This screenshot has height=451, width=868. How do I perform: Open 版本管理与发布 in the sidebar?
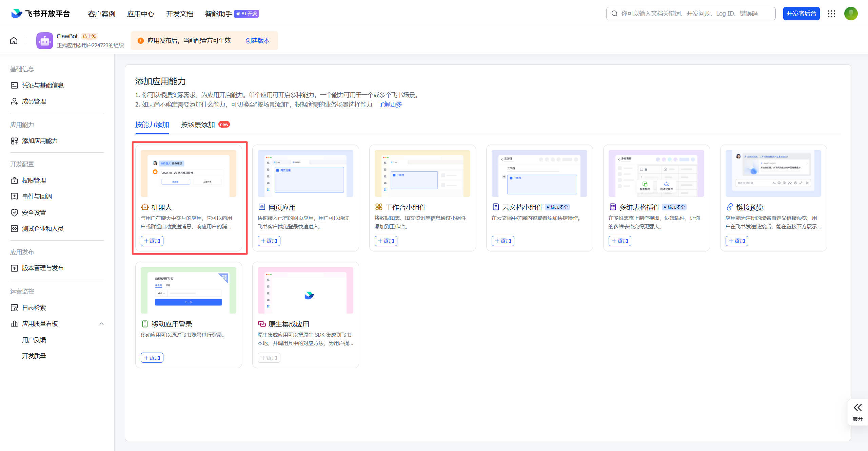(x=43, y=268)
